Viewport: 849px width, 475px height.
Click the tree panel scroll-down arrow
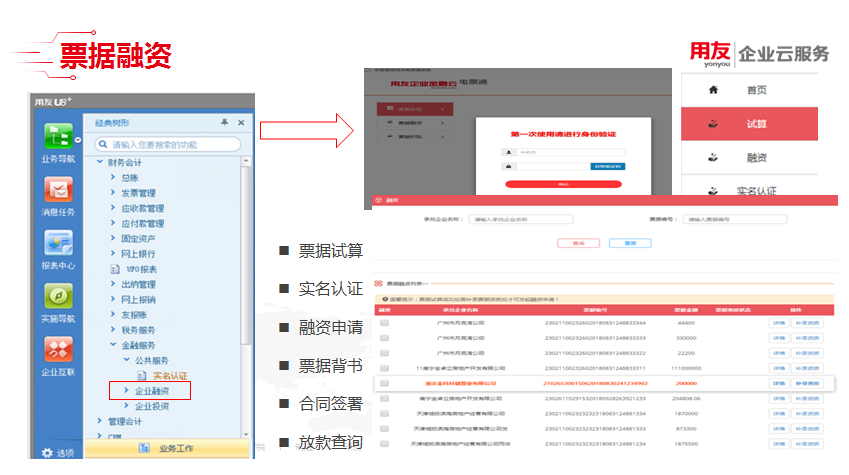click(x=246, y=434)
